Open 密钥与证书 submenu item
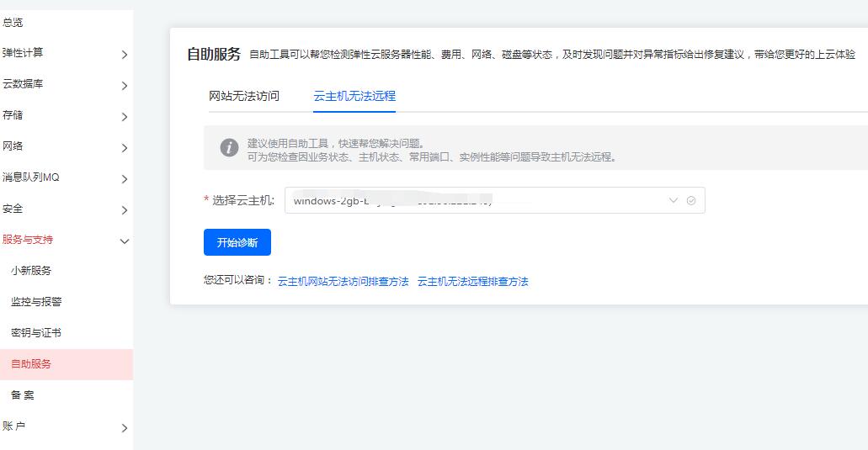This screenshot has width=868, height=450. [x=36, y=333]
